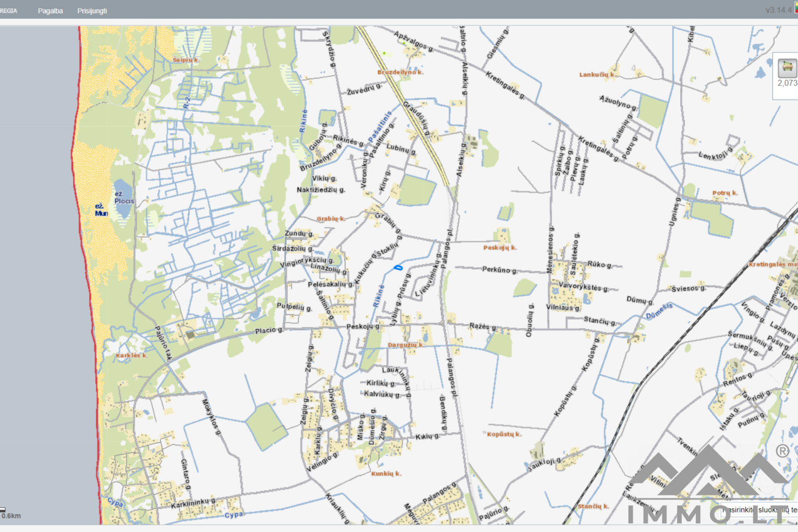Click the v3.14.4 version label

click(x=778, y=10)
